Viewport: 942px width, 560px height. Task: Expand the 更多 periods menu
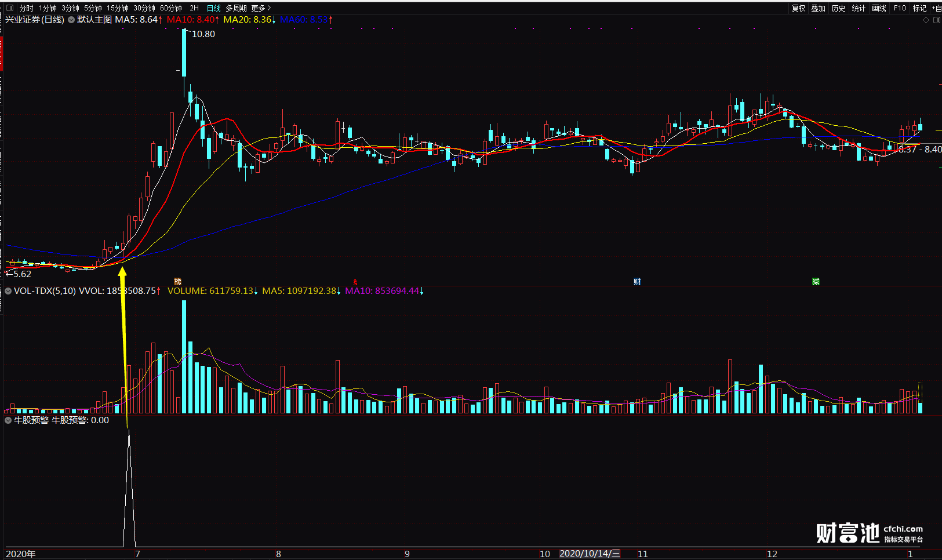coord(261,8)
